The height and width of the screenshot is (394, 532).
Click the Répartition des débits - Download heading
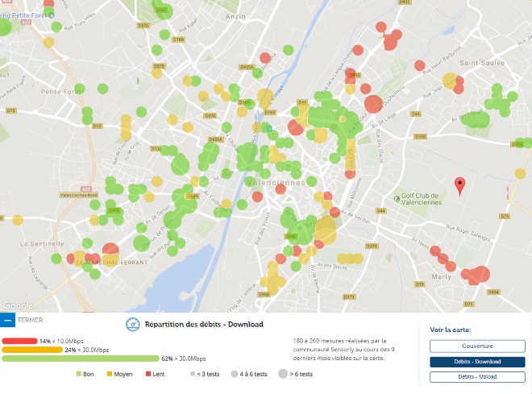[204, 325]
